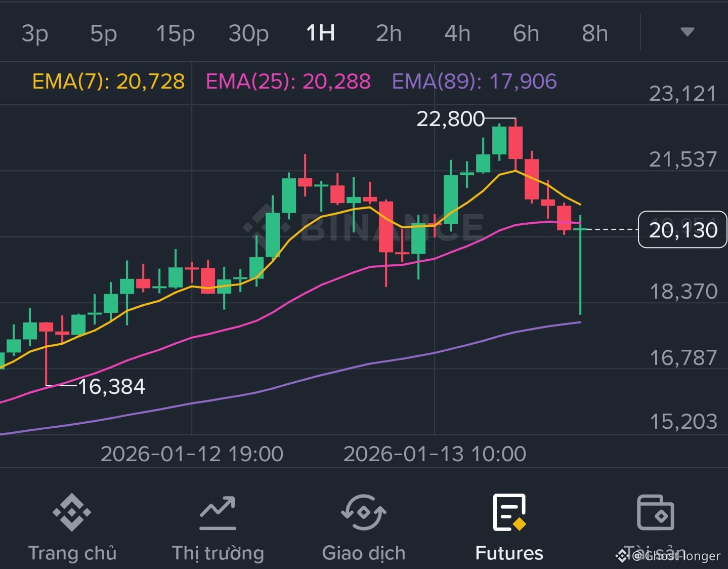Switch to 30p timeframe
The width and height of the screenshot is (728, 569).
pyautogui.click(x=248, y=33)
